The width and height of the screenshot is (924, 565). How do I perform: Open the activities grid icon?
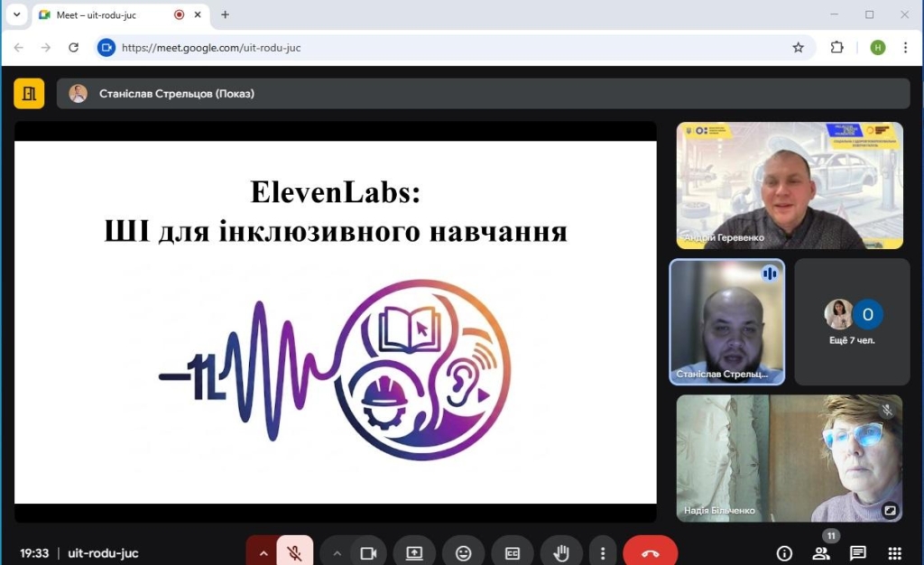(894, 552)
